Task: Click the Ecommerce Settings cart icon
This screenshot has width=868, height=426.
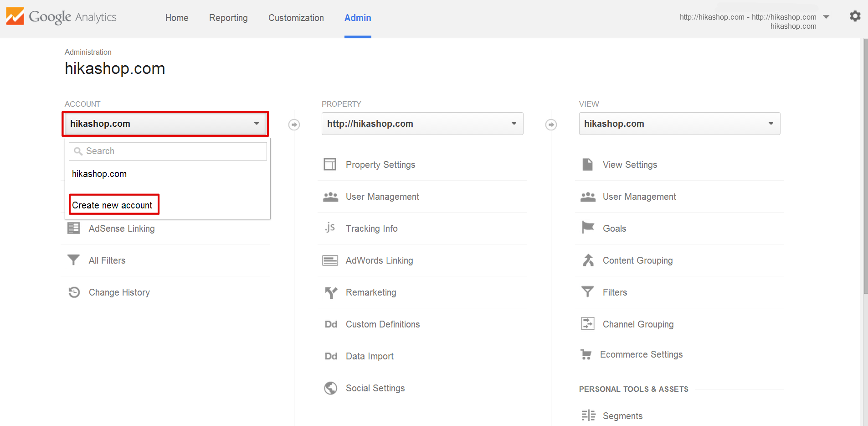Action: tap(586, 354)
